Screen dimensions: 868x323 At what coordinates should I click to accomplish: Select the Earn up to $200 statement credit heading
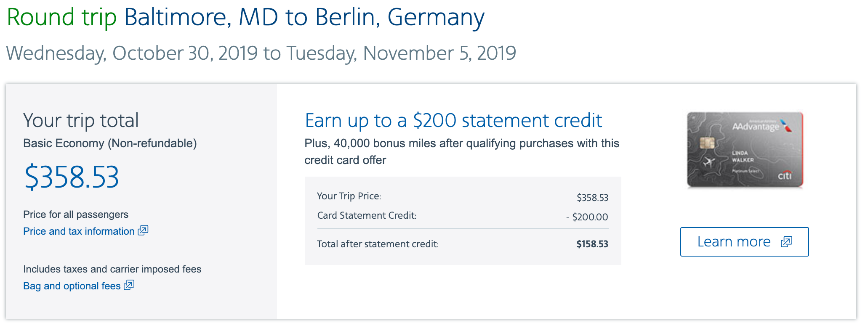[x=453, y=121]
